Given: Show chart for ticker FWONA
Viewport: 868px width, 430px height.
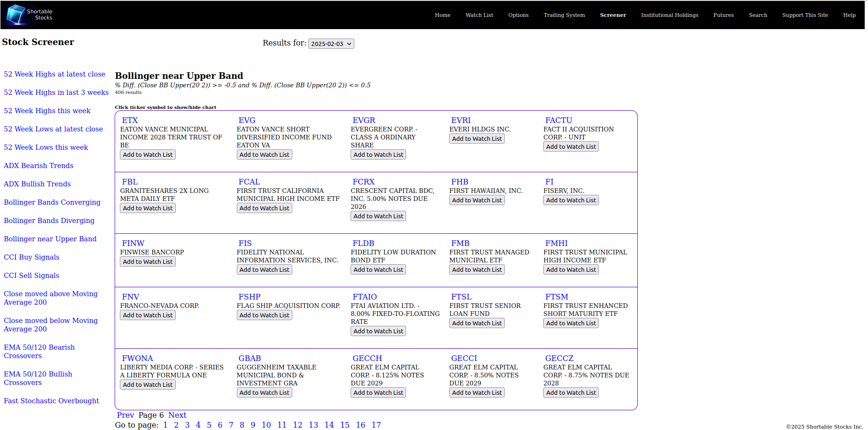Looking at the screenshot, I should (x=137, y=359).
